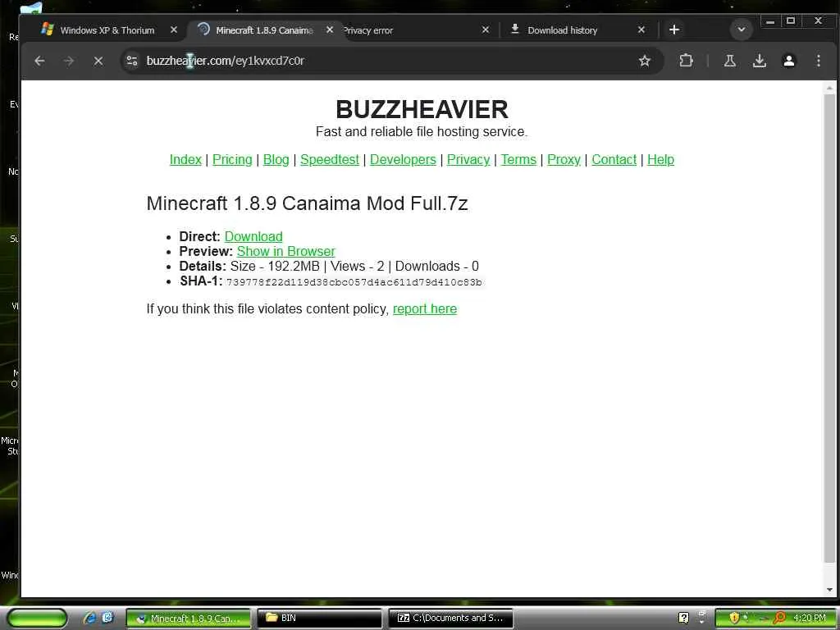This screenshot has width=840, height=630.
Task: Open the Pricing link
Action: pyautogui.click(x=232, y=160)
